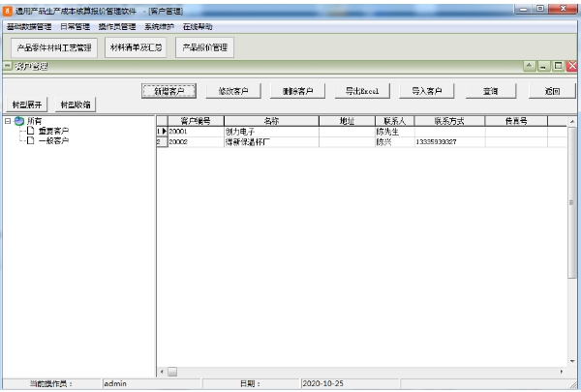Click the horizontal scrollbar right arrow
Viewport: 581px width, 392px height.
pos(562,372)
